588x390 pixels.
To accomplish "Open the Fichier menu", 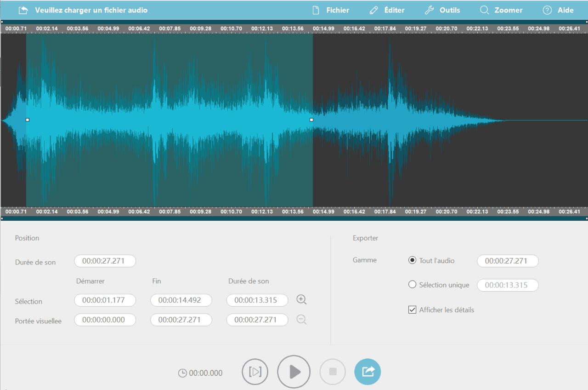I will [331, 10].
